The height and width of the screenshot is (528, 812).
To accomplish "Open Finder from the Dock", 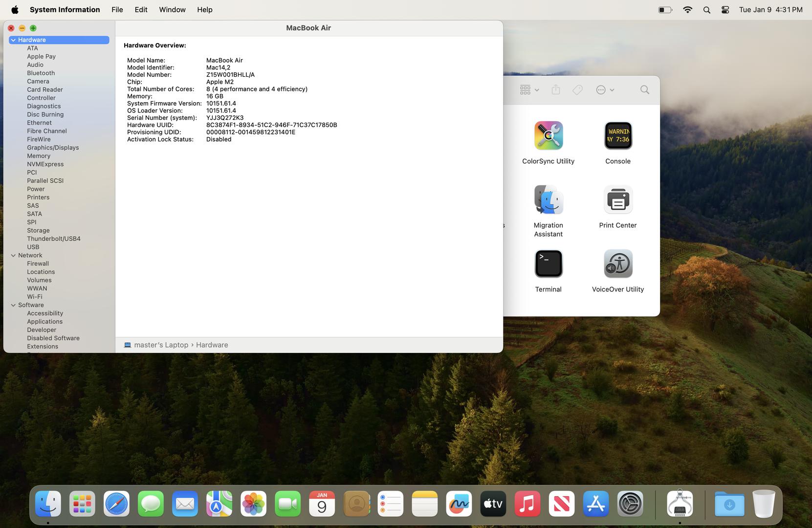I will point(48,504).
